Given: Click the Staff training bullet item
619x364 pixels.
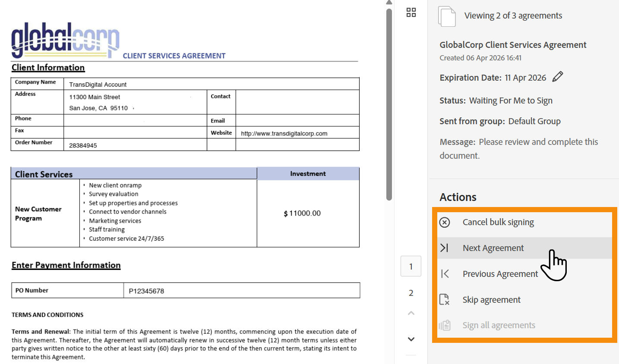Looking at the screenshot, I should click(x=107, y=229).
